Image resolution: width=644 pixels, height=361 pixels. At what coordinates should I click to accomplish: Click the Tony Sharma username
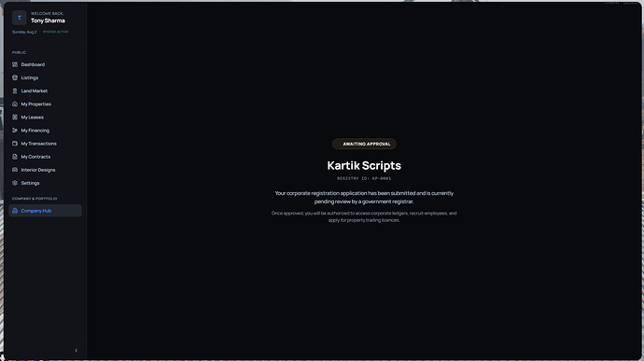point(48,21)
